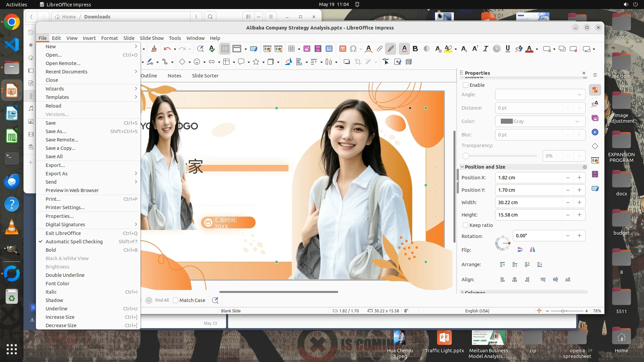Tick the Match Case checkbox

tap(175, 300)
